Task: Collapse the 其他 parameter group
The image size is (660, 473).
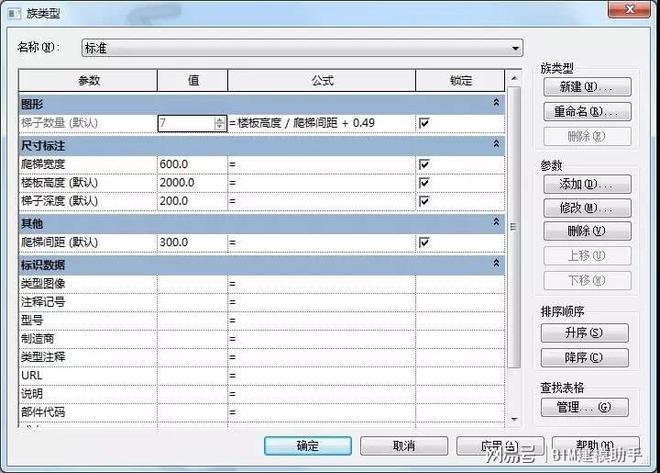Action: pos(496,222)
